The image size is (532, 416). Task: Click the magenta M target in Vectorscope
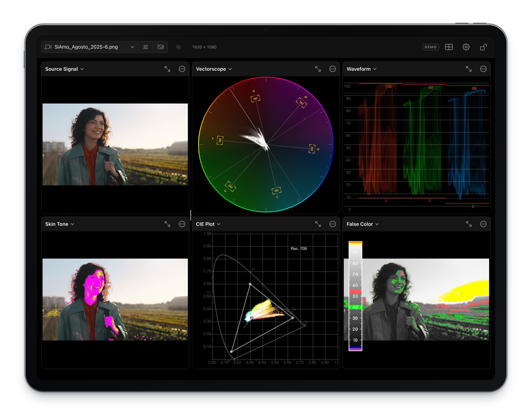pyautogui.click(x=301, y=103)
